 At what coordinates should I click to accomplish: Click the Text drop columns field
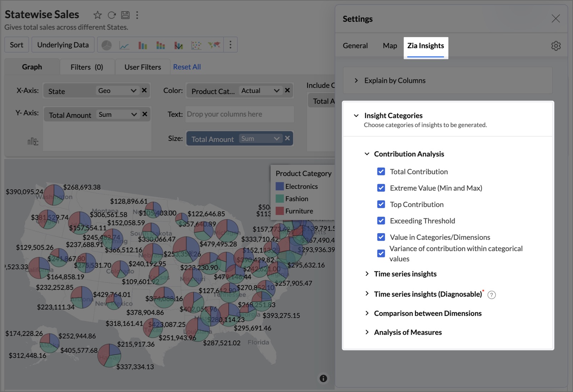pyautogui.click(x=239, y=114)
